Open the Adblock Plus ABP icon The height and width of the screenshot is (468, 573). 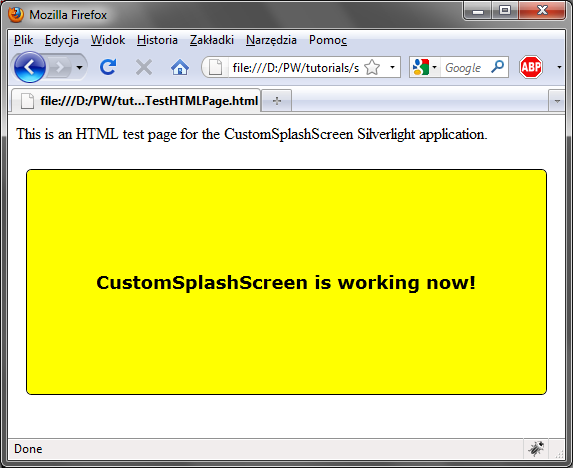531,67
